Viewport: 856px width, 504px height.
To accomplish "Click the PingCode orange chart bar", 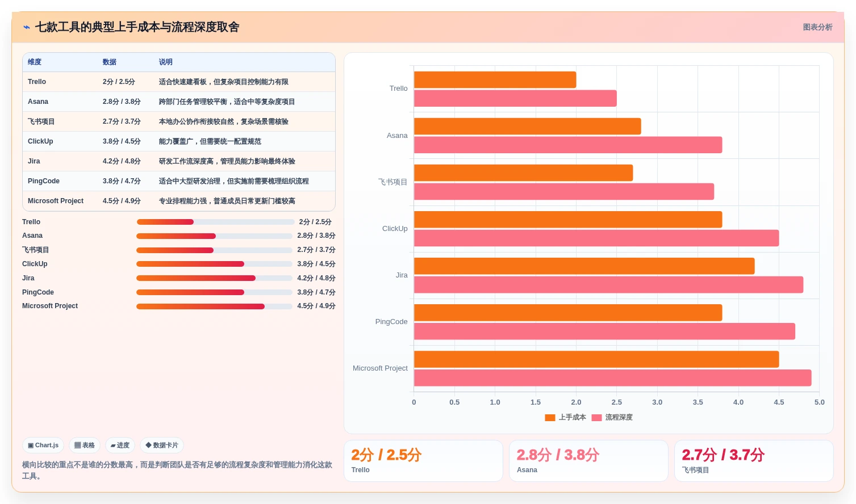I will tap(568, 313).
